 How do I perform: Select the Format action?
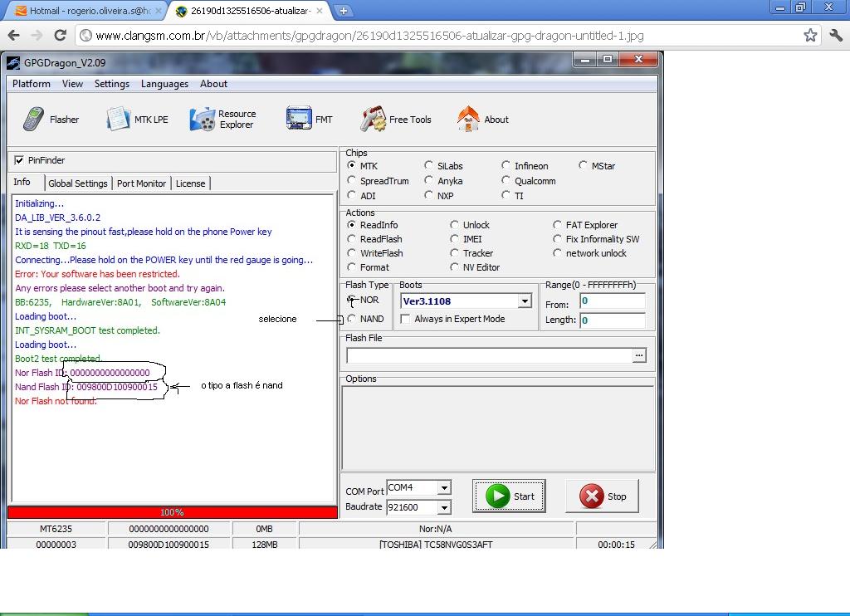pyautogui.click(x=352, y=266)
